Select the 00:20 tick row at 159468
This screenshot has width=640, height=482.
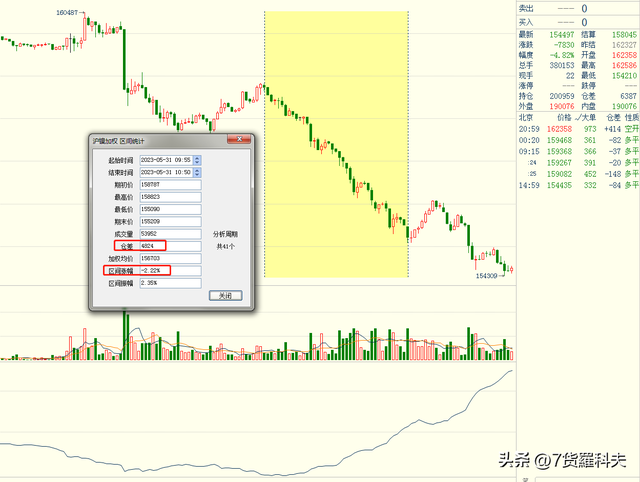coord(578,140)
